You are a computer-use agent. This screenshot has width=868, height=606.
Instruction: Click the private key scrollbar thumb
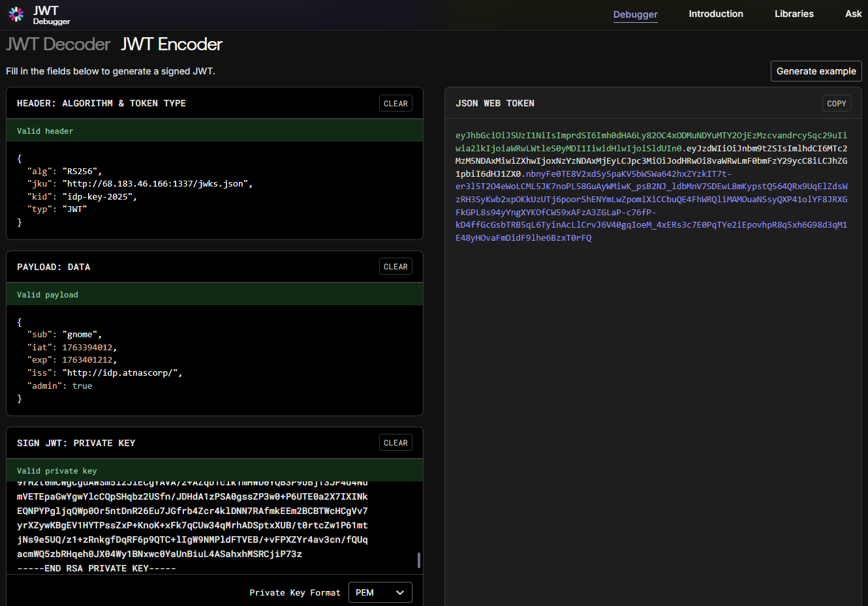418,560
